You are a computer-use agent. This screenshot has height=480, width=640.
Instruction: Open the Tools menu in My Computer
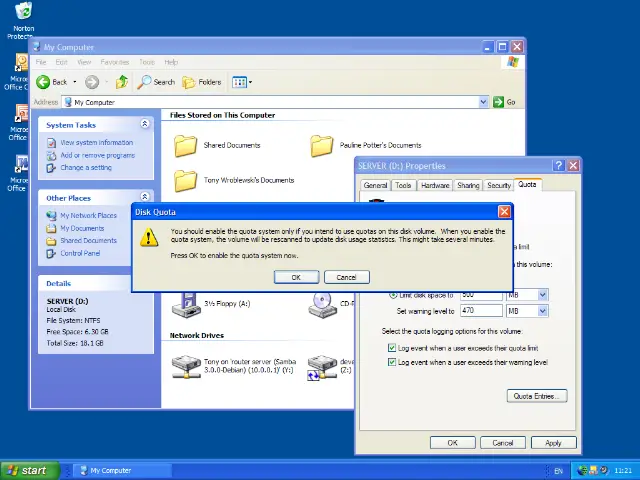click(147, 62)
